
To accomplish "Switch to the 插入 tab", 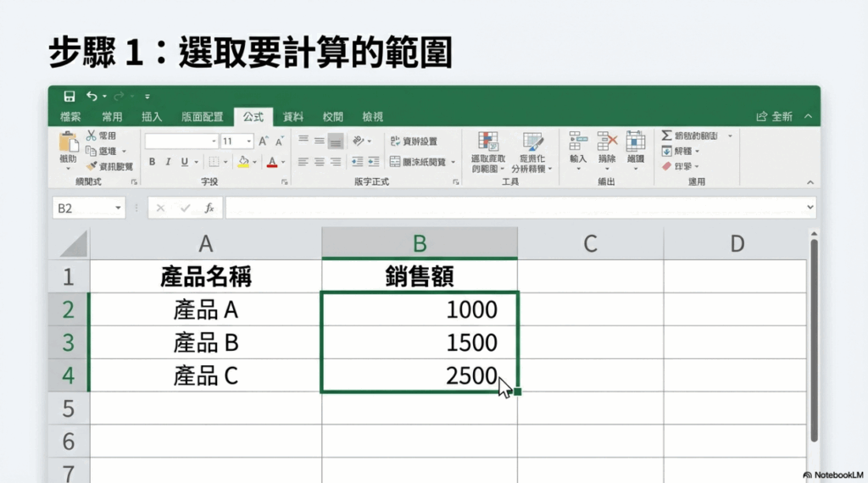I will click(152, 117).
